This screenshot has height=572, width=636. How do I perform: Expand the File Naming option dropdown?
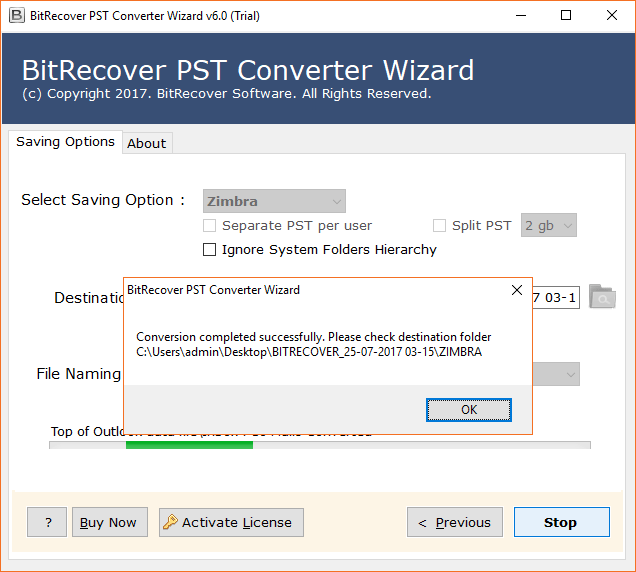pyautogui.click(x=556, y=374)
